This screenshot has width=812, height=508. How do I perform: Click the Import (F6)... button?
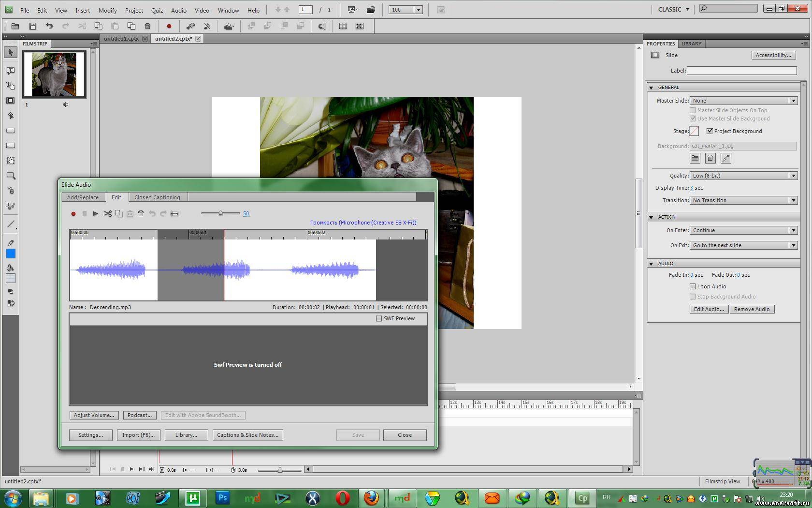[138, 435]
